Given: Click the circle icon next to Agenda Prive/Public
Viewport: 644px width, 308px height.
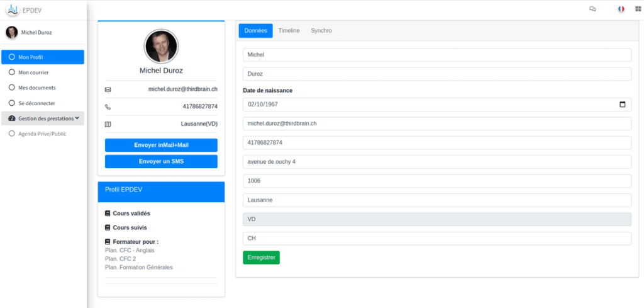Looking at the screenshot, I should click(x=12, y=134).
